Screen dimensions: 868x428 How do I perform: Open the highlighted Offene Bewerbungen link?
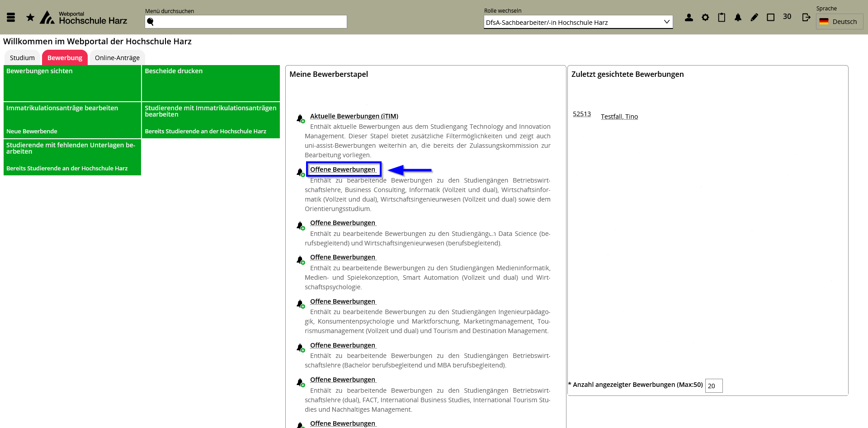tap(343, 169)
